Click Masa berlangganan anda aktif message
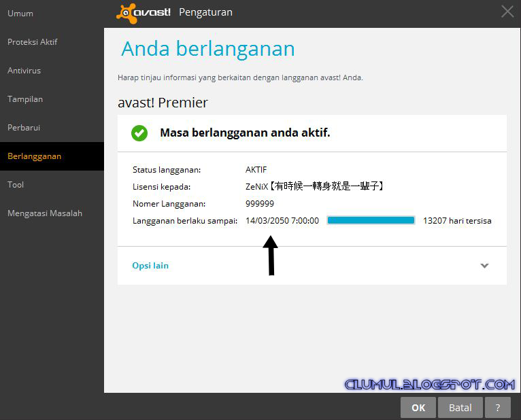The width and height of the screenshot is (521, 420). pyautogui.click(x=245, y=133)
